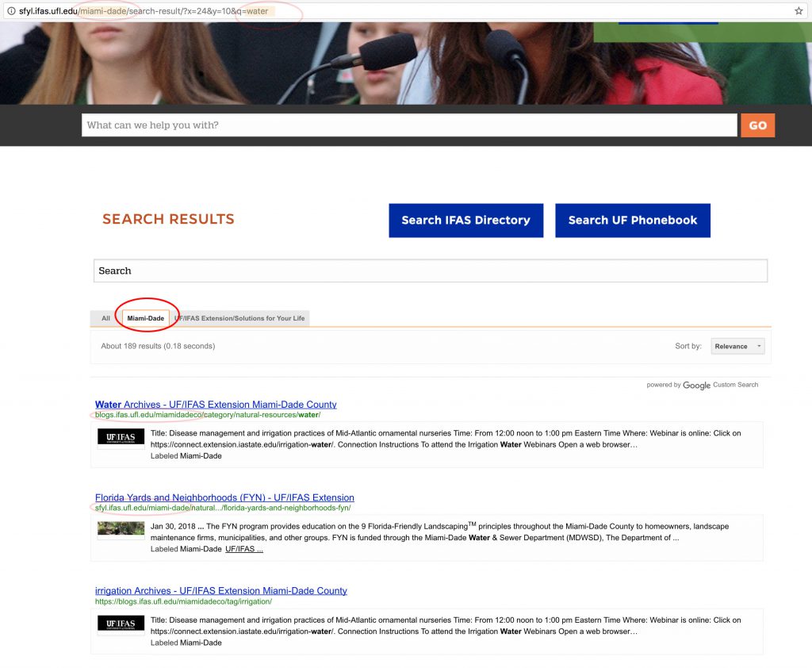
Task: Click the Search UF Phonebook button
Action: [632, 221]
